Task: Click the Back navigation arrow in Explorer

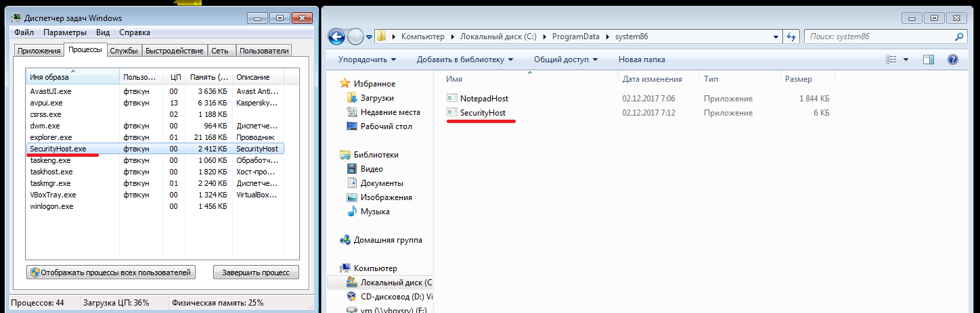Action: click(x=336, y=36)
